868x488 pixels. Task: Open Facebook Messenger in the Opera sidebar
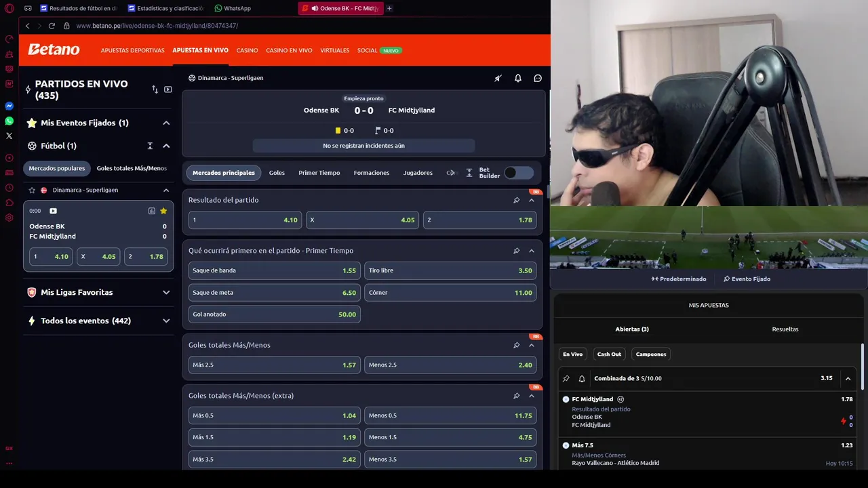9,106
